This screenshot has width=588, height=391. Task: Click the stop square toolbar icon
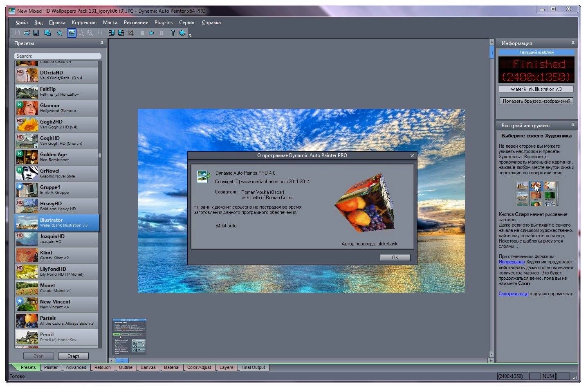(x=142, y=33)
